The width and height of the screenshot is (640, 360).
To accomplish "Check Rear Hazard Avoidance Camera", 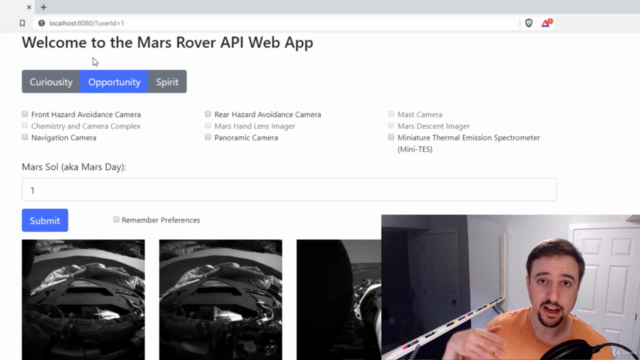I will pyautogui.click(x=208, y=114).
